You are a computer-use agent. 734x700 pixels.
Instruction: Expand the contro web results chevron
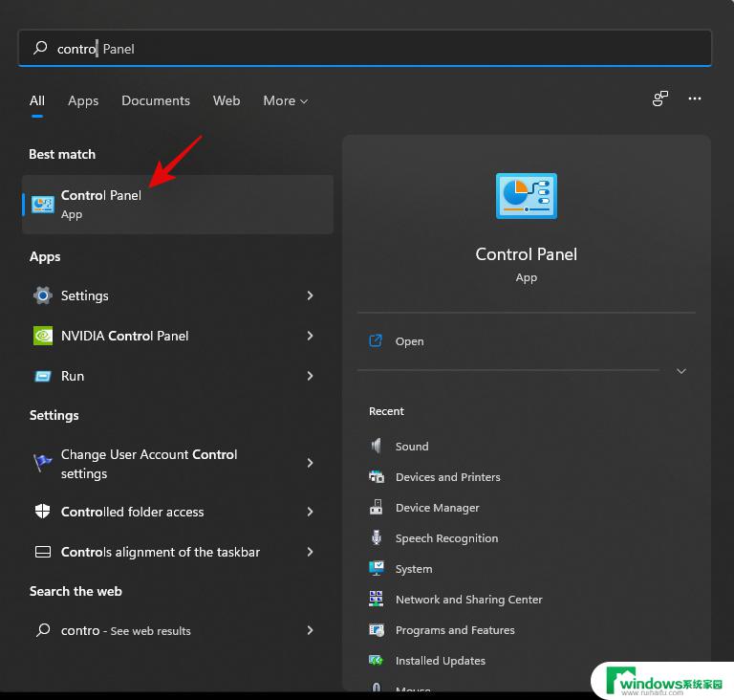point(310,630)
